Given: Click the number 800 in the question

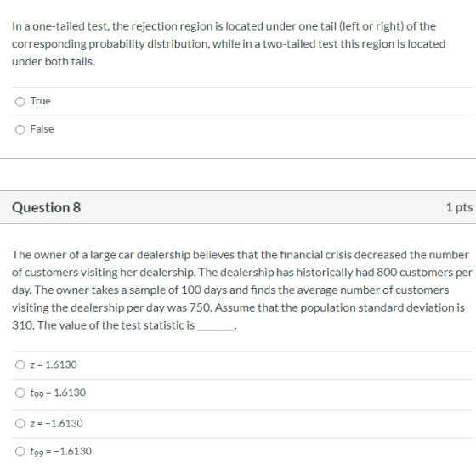Looking at the screenshot, I should (387, 273).
